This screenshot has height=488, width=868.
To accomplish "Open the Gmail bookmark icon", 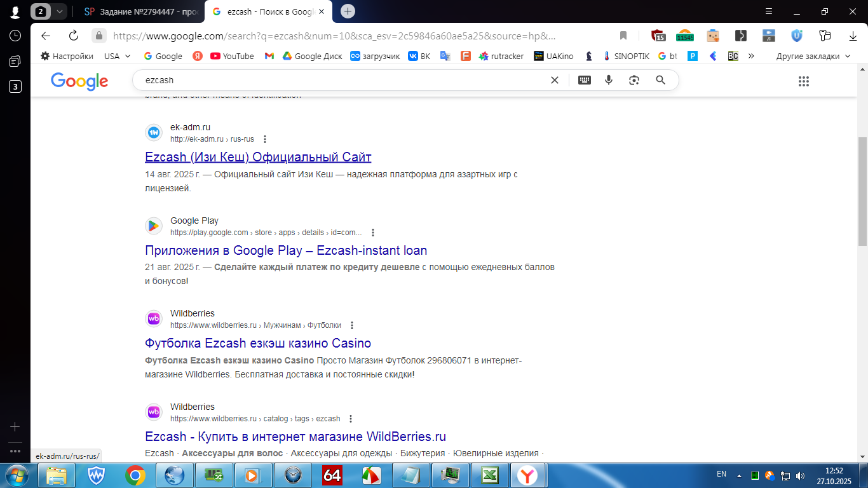I will tap(269, 56).
